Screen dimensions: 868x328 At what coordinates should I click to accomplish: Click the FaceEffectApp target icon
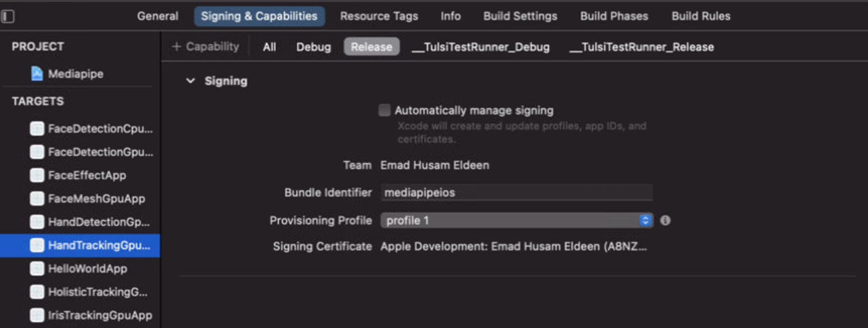[37, 175]
